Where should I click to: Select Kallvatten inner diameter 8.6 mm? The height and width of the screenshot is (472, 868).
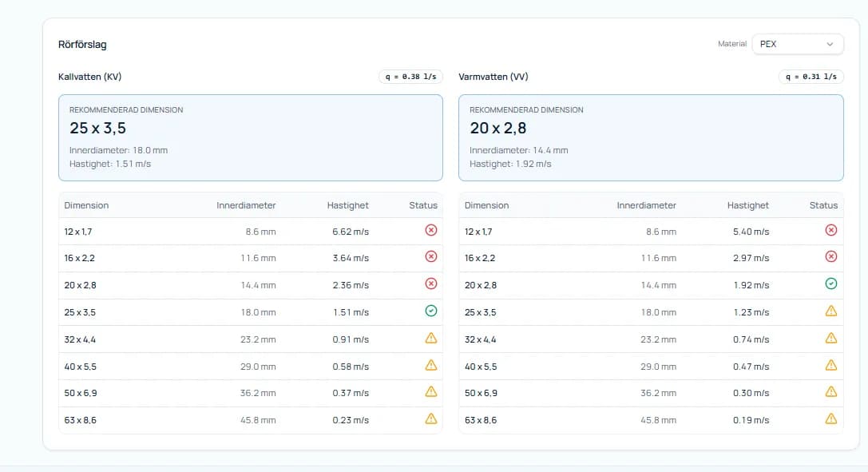click(261, 232)
